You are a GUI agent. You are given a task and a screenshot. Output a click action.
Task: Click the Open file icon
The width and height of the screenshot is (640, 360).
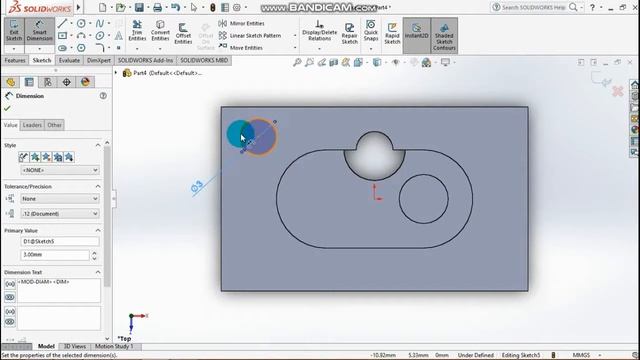(120, 7)
